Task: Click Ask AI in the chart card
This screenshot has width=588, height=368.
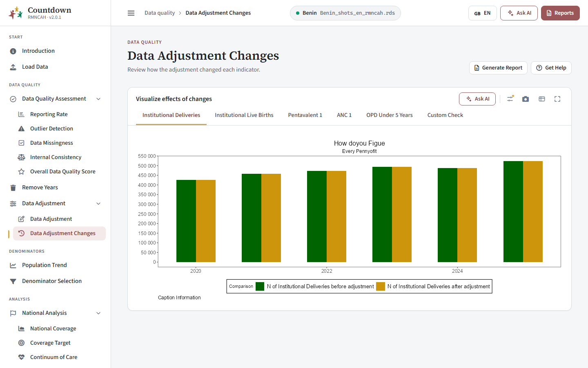Action: [477, 99]
